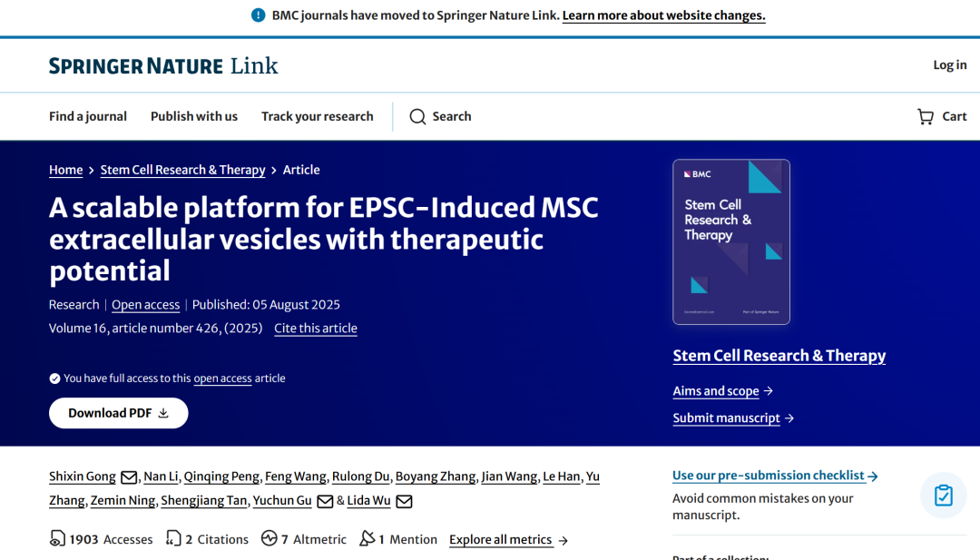Image resolution: width=980 pixels, height=560 pixels.
Task: Click envelope icon next to Yuchun Gu
Action: [x=325, y=501]
